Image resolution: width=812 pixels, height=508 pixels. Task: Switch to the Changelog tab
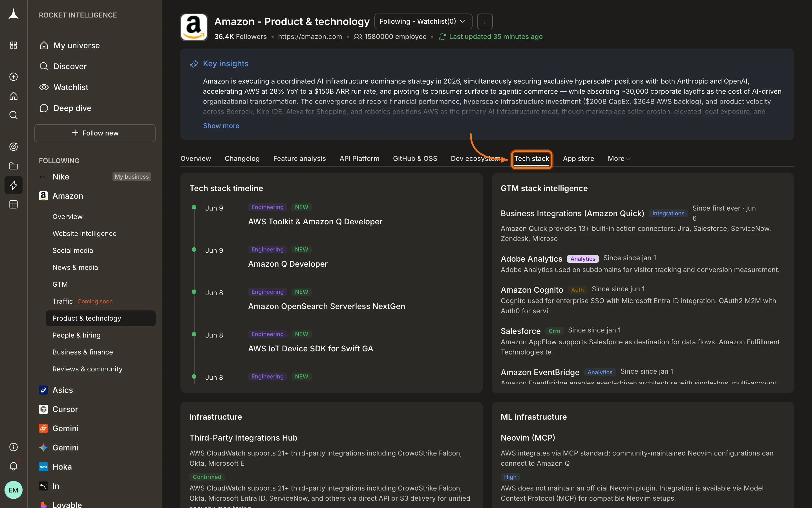click(242, 159)
